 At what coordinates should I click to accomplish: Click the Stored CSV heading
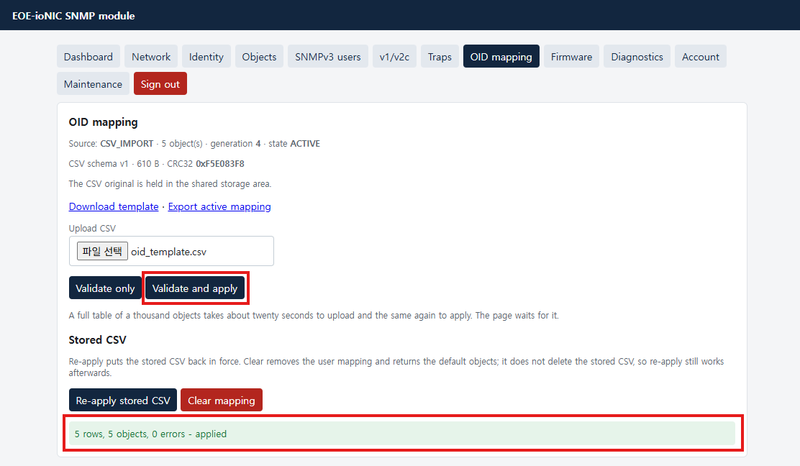pyautogui.click(x=97, y=340)
